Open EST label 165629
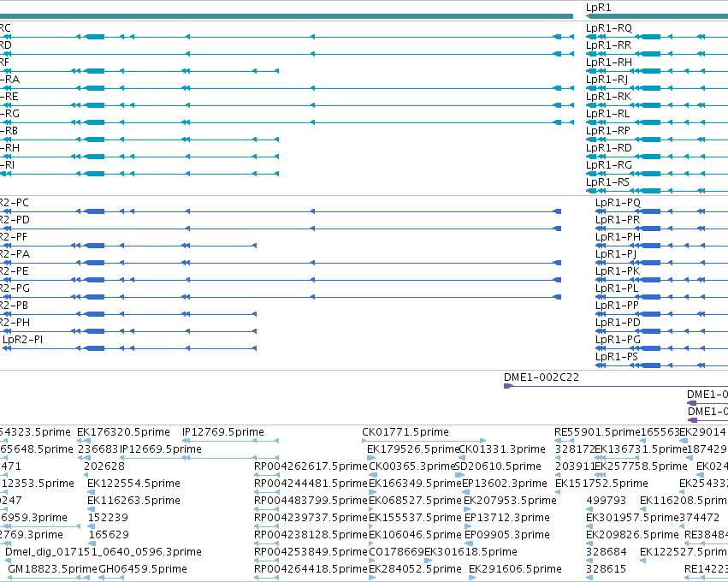Image resolution: width=728 pixels, height=582 pixels. 109,535
